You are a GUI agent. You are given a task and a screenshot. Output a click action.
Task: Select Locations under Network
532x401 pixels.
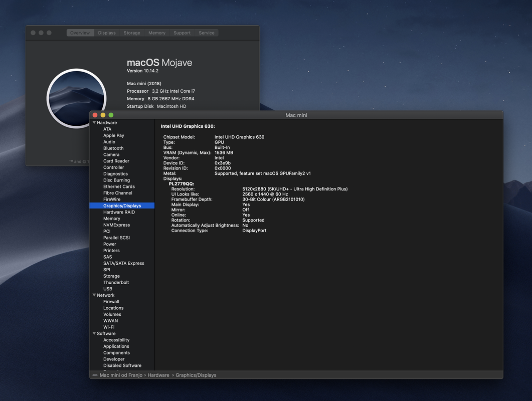(113, 308)
